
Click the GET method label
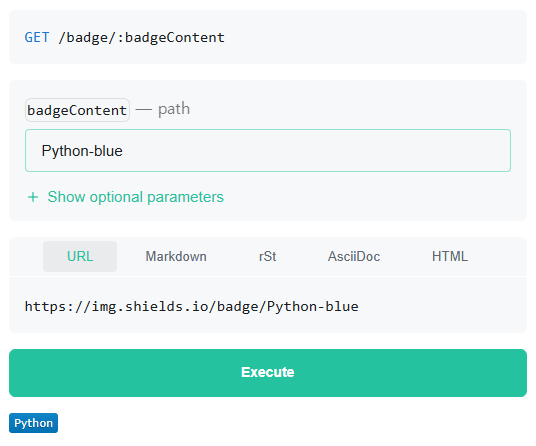click(x=37, y=37)
